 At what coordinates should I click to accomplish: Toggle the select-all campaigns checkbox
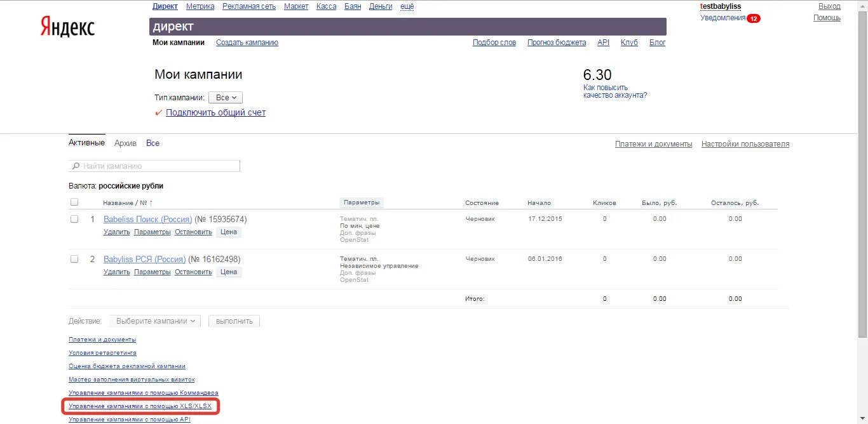click(74, 202)
